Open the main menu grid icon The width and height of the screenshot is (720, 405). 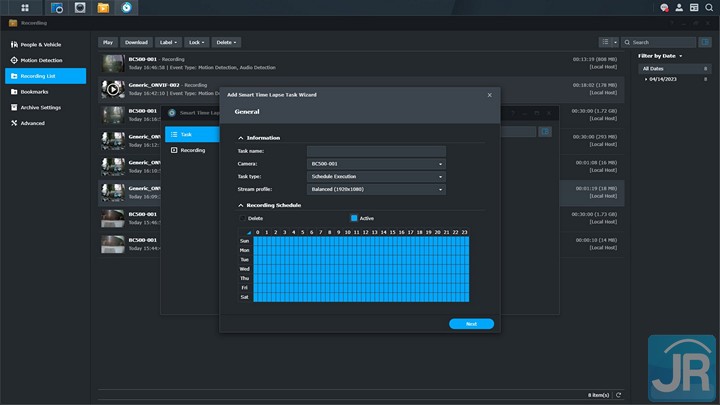[x=23, y=8]
